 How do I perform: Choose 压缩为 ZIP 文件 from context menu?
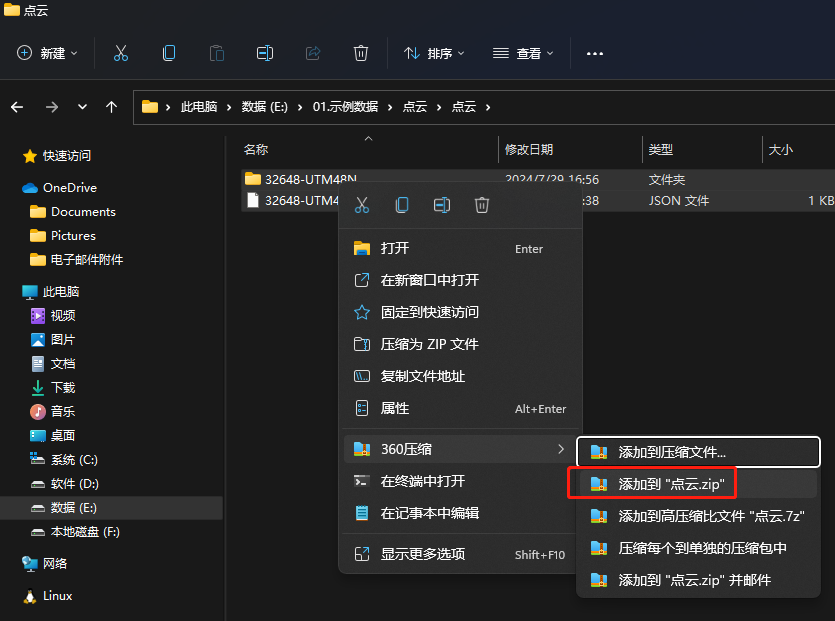click(x=429, y=344)
